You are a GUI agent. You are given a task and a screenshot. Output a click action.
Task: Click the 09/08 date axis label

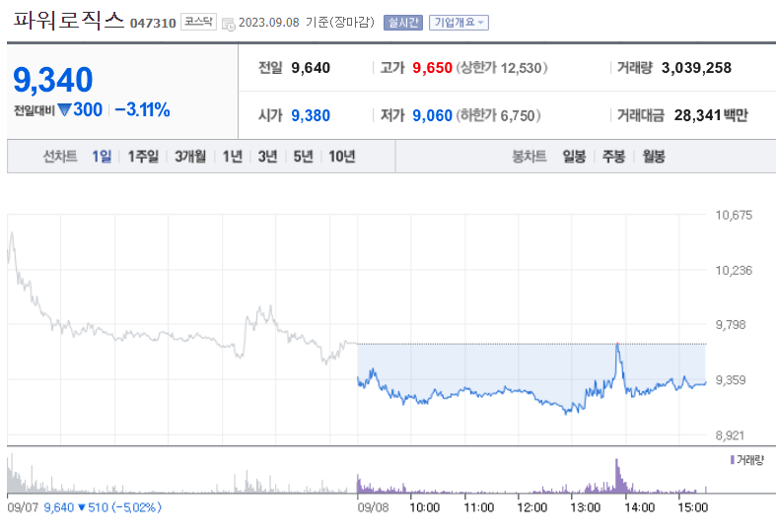pyautogui.click(x=373, y=507)
